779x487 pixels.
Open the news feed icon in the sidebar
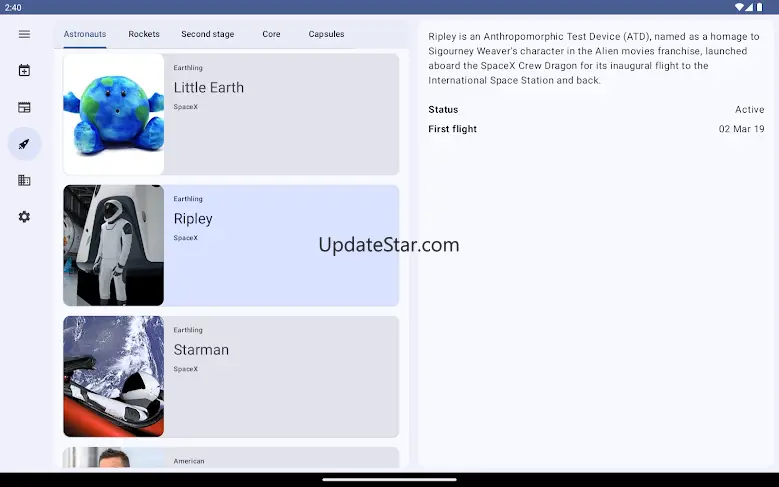(x=24, y=107)
